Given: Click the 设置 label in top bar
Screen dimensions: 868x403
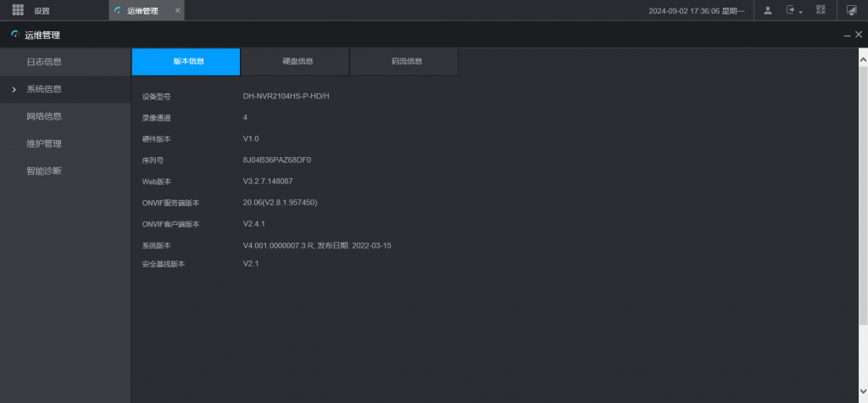Looking at the screenshot, I should [x=42, y=11].
